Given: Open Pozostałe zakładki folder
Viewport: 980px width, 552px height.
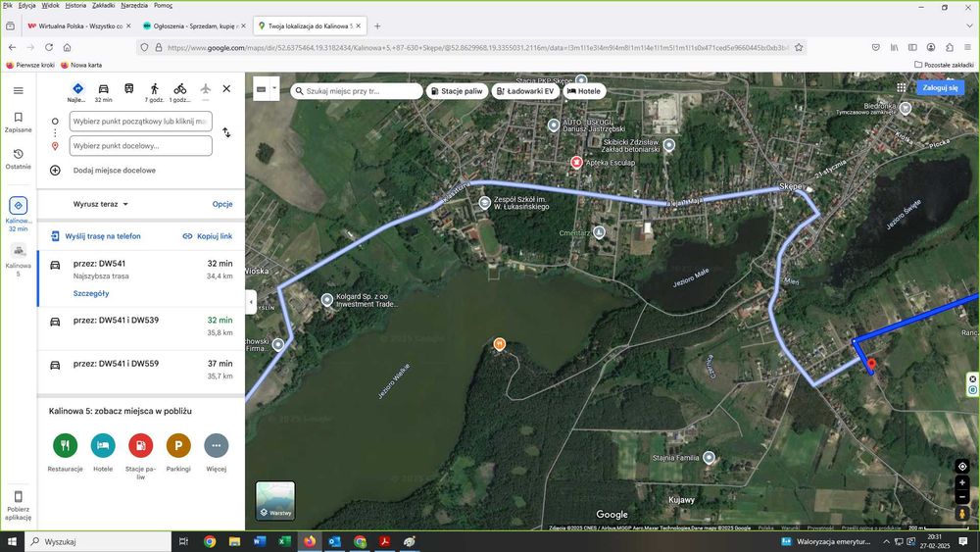Looking at the screenshot, I should click(x=944, y=65).
